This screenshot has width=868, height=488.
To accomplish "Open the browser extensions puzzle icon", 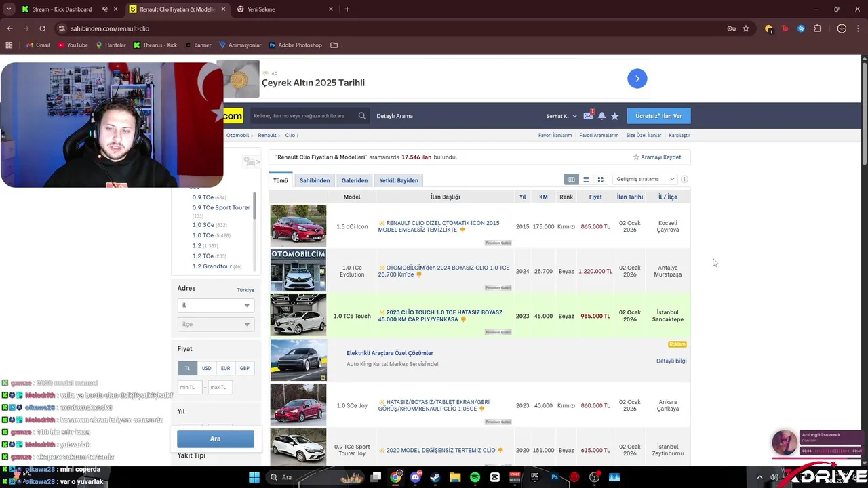I will tap(817, 28).
